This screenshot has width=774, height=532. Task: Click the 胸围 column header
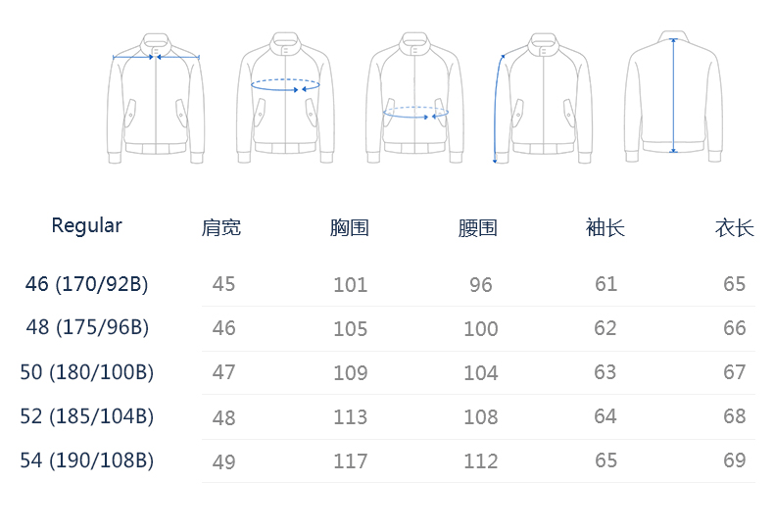(x=350, y=227)
